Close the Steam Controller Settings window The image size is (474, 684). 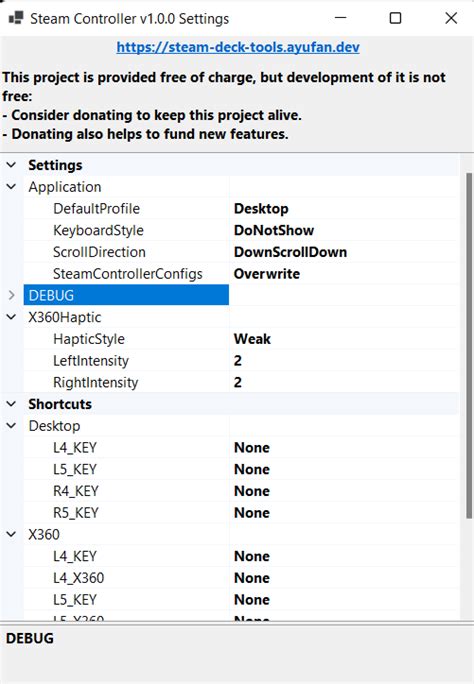tap(451, 18)
